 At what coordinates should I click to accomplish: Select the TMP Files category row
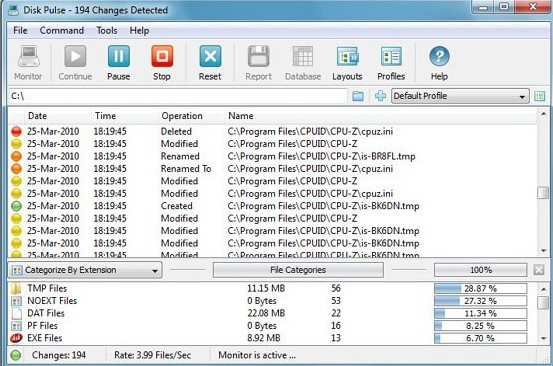[272, 288]
